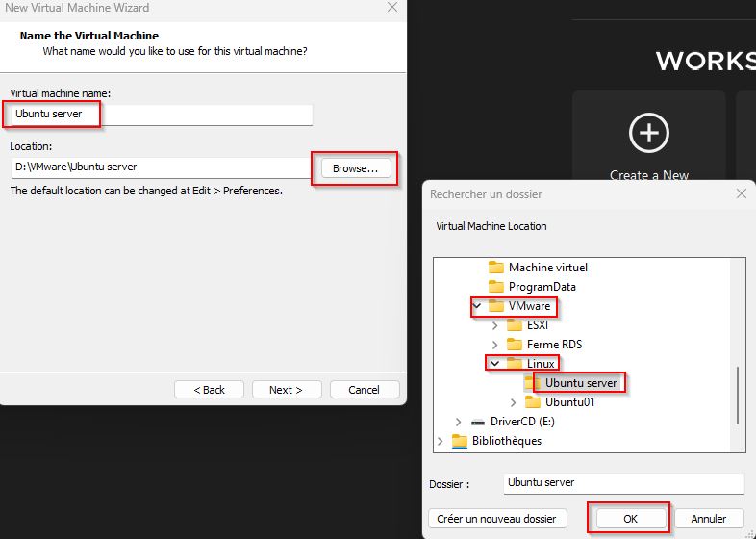Select the Ubuntu server folder in tree
Viewport: 756px width, 539px height.
(x=581, y=383)
